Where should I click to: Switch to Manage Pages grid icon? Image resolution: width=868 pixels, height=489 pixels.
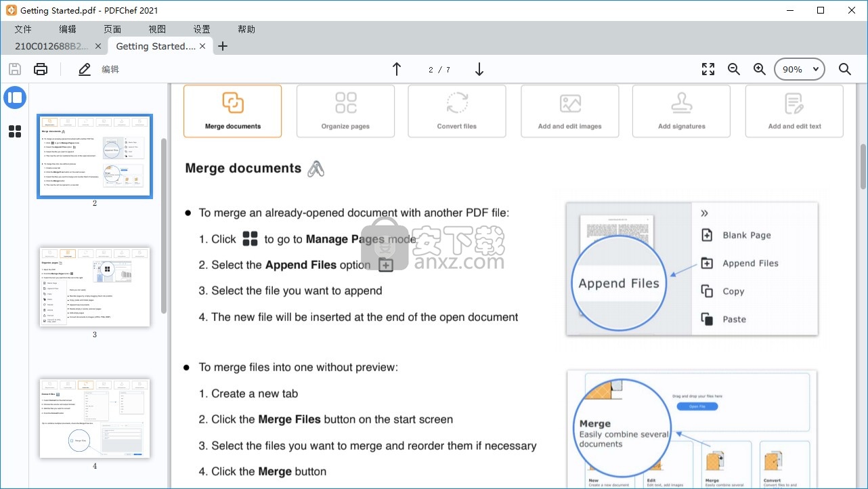click(15, 131)
